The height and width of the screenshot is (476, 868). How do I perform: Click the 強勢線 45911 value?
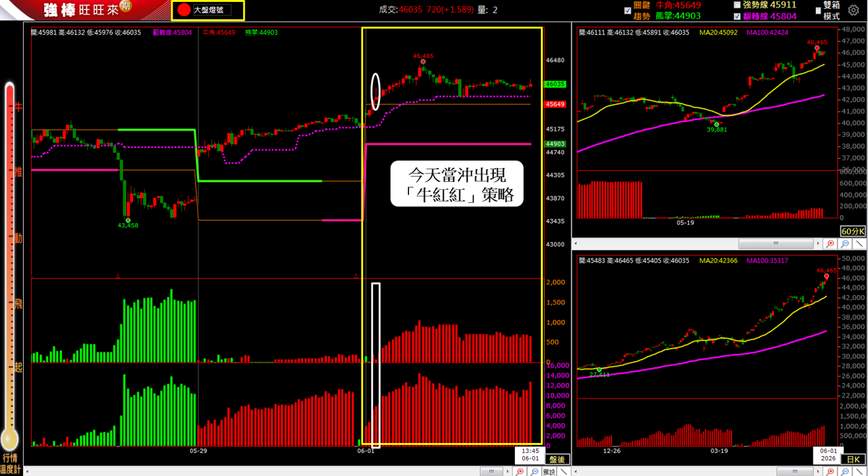pyautogui.click(x=769, y=5)
